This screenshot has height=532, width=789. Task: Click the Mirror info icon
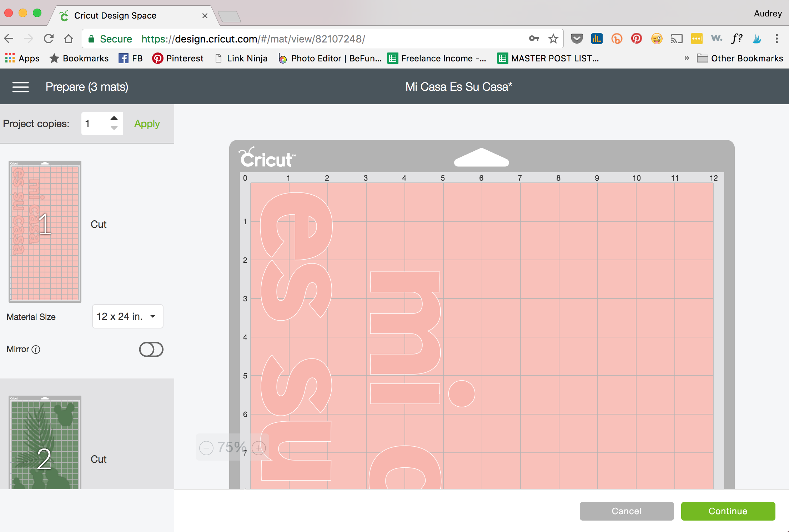click(x=36, y=349)
